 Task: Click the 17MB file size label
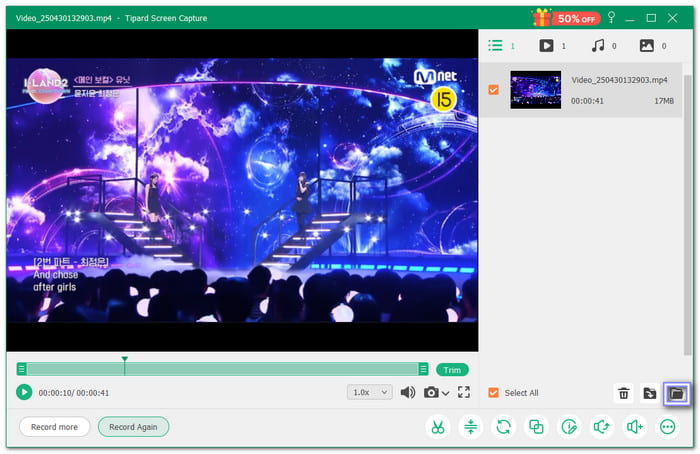pyautogui.click(x=664, y=101)
